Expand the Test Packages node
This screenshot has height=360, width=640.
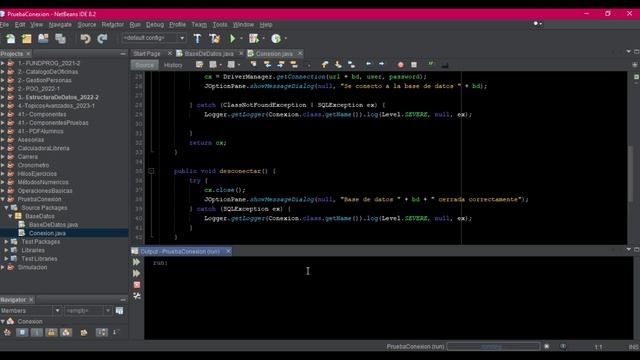tap(7, 242)
